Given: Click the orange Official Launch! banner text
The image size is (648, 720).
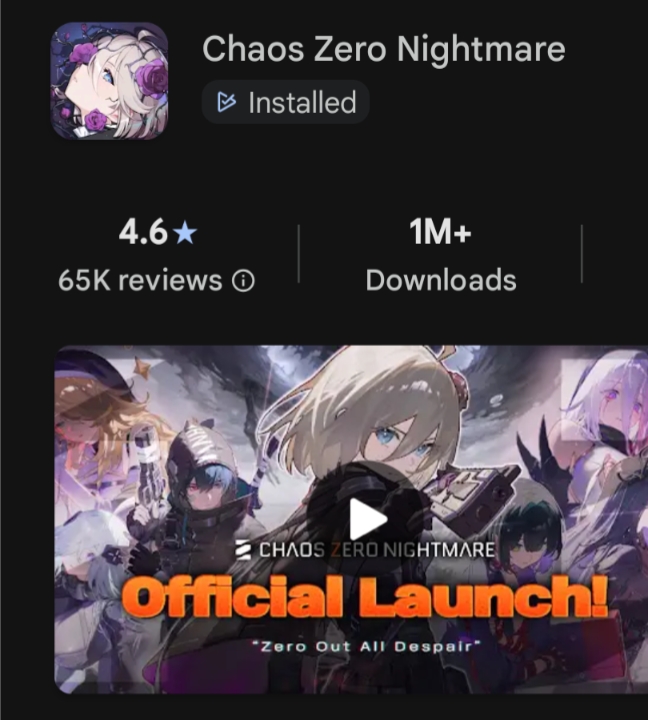Looking at the screenshot, I should click(x=365, y=596).
